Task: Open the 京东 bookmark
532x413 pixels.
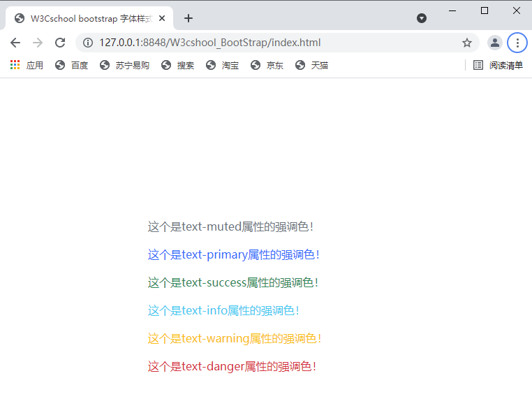Action: pos(267,65)
